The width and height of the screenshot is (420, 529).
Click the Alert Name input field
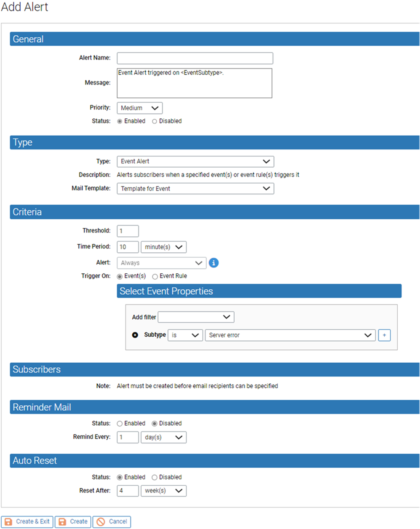195,58
